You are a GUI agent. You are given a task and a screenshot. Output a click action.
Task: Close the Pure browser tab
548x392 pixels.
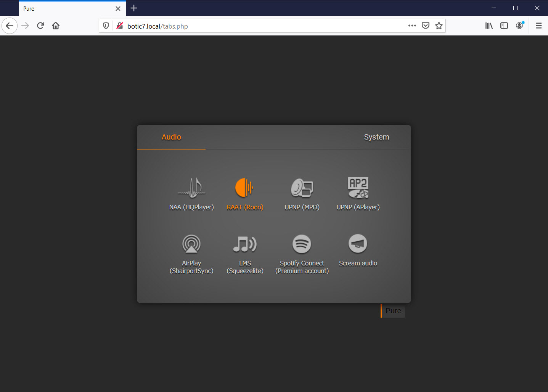(x=118, y=8)
